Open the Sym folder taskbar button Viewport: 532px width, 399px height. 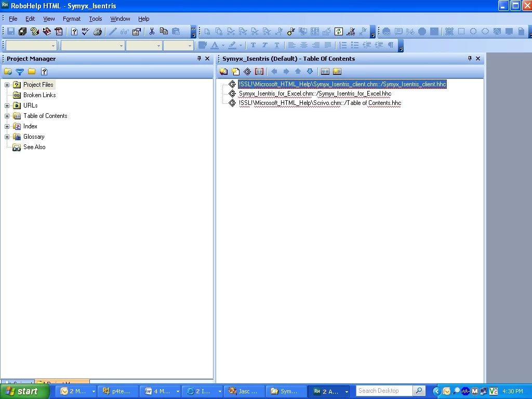[286, 391]
